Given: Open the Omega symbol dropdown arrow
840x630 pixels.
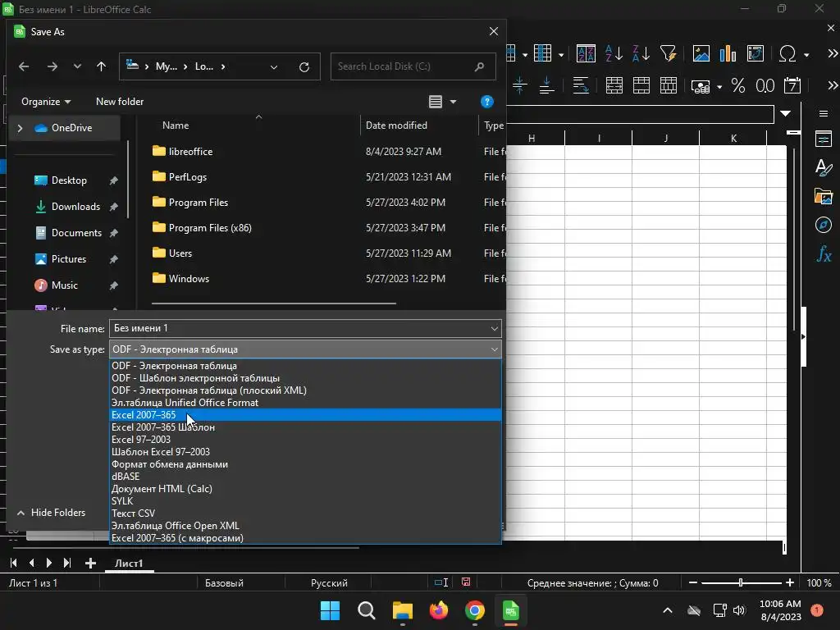Looking at the screenshot, I should (806, 55).
